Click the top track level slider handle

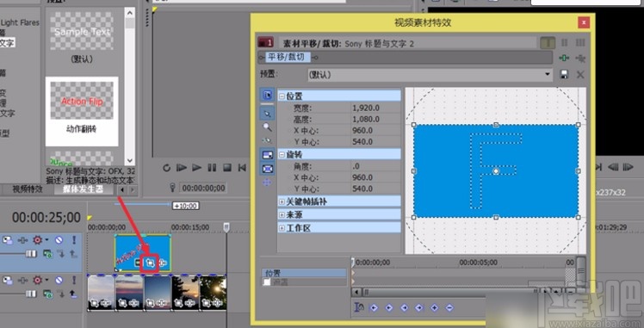click(x=31, y=254)
